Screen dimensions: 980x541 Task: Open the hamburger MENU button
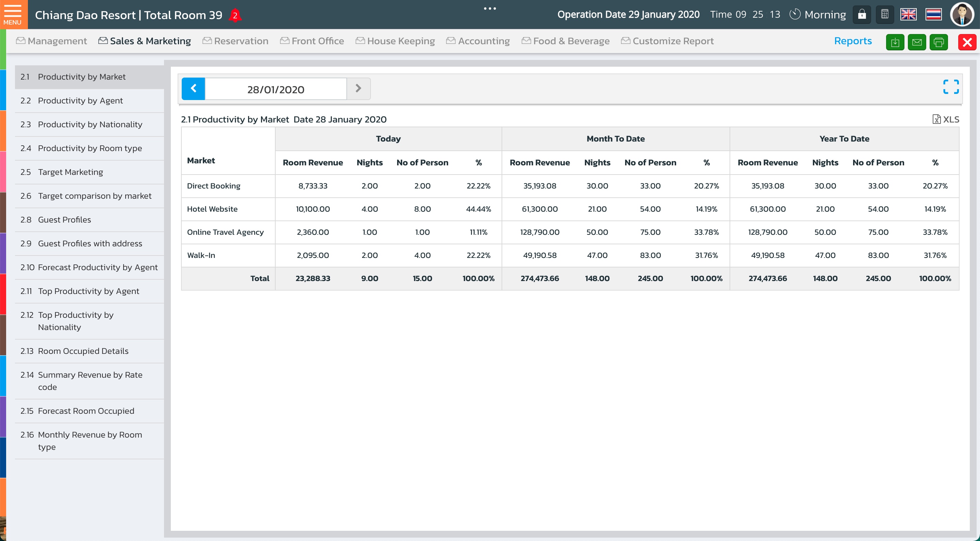(x=13, y=14)
